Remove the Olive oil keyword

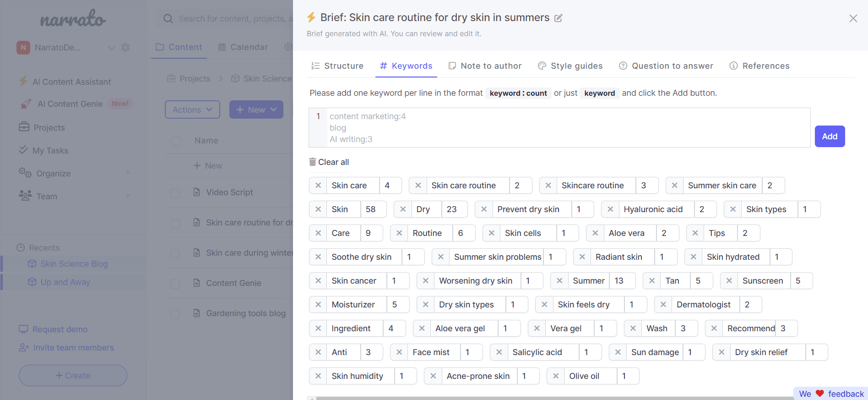pos(556,376)
